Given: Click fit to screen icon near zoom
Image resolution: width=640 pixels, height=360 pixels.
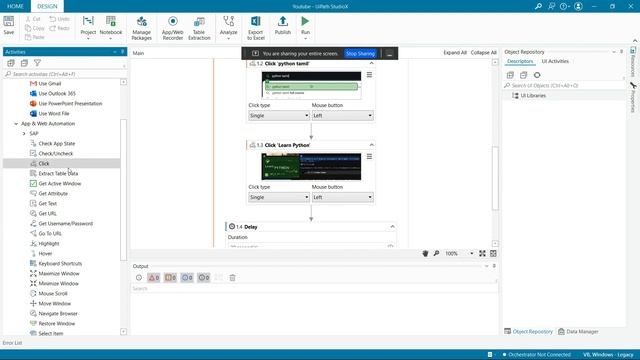Looking at the screenshot, I should [x=482, y=253].
